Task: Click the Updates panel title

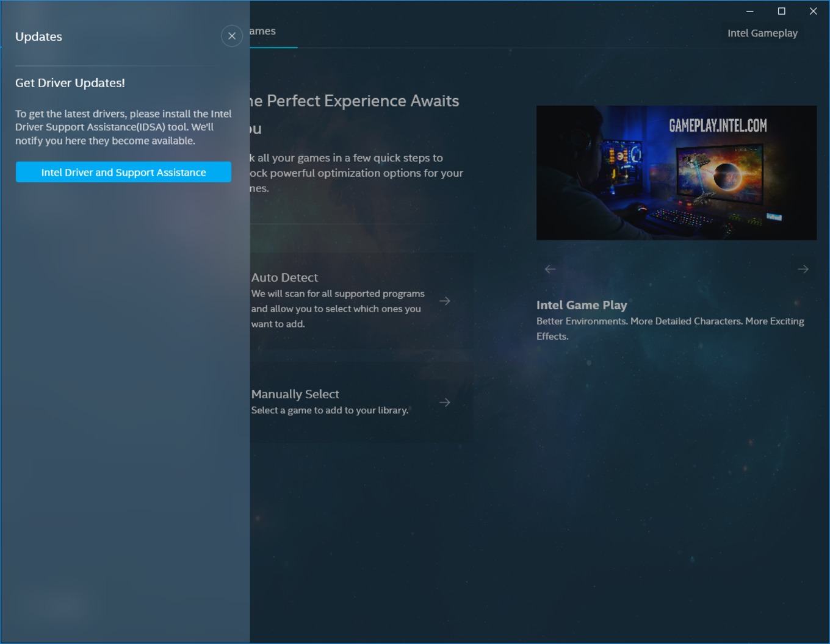Action: [x=38, y=37]
